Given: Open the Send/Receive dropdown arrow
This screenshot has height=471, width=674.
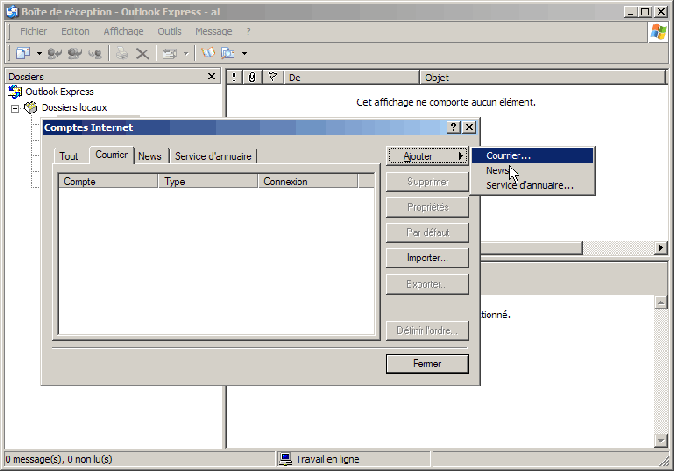Looking at the screenshot, I should pyautogui.click(x=186, y=54).
